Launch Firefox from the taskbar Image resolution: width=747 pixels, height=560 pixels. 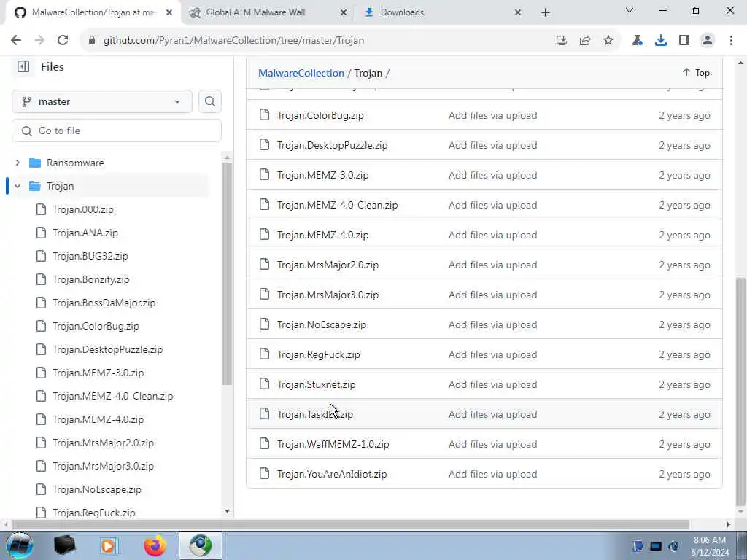click(x=155, y=545)
